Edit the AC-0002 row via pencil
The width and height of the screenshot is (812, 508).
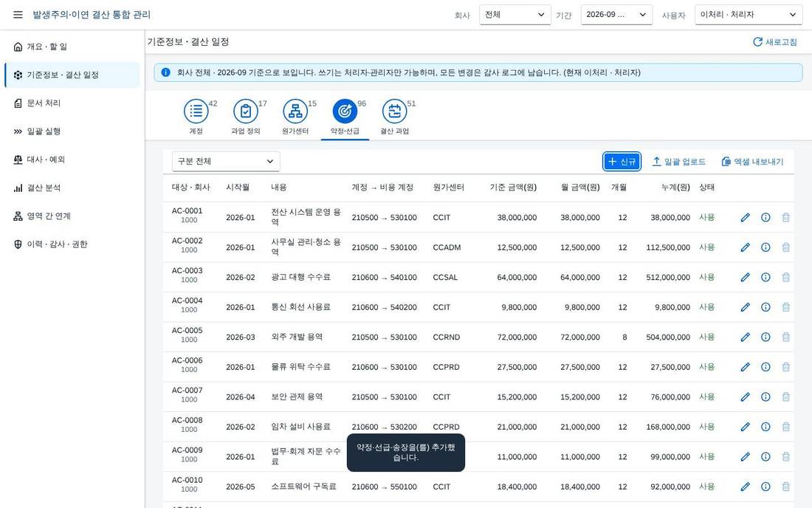tap(746, 247)
